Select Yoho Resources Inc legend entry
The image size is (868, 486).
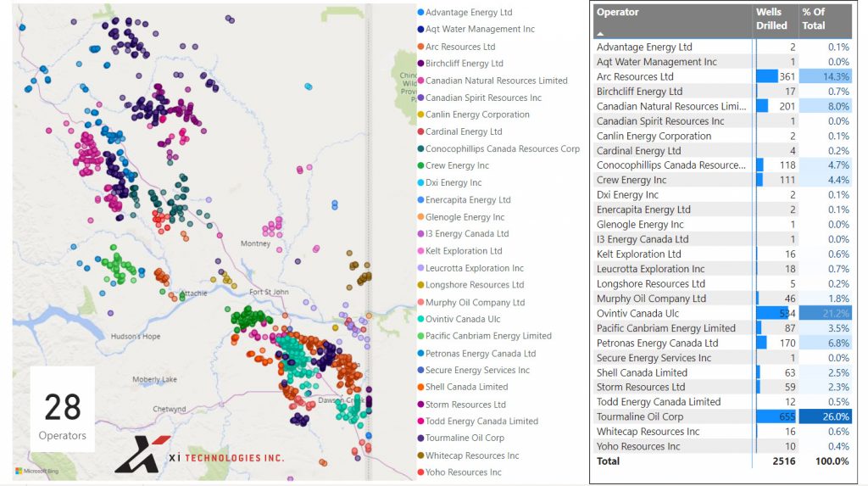[459, 472]
